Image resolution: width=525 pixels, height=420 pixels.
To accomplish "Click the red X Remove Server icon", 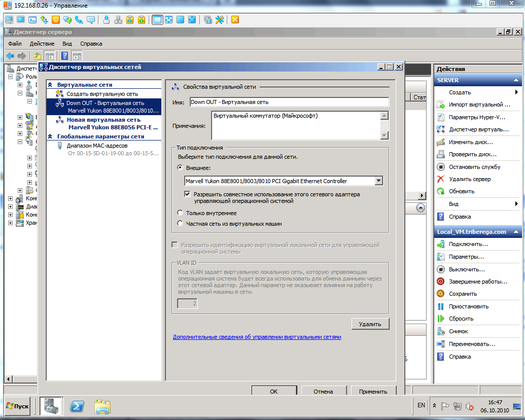I will (x=441, y=179).
